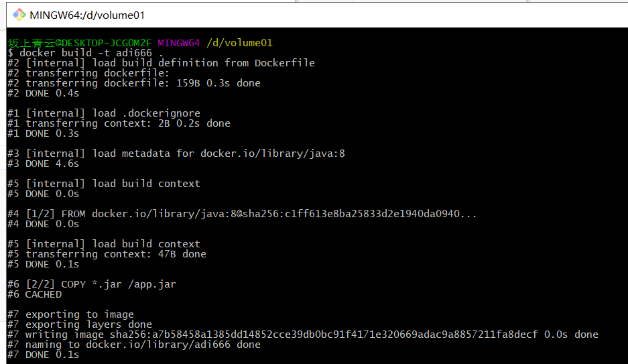Click the #3 DONE 4.6s line
628x364 pixels.
point(44,164)
